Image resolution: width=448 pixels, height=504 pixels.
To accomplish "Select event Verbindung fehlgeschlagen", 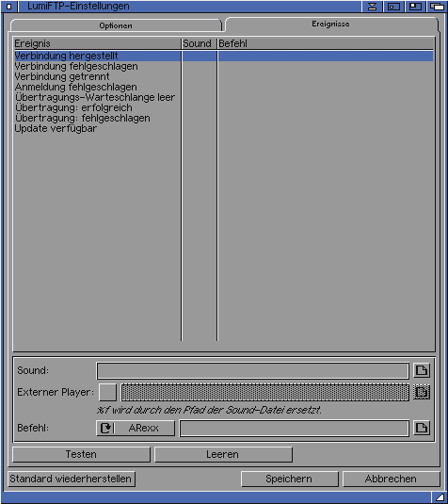I will click(x=223, y=66).
